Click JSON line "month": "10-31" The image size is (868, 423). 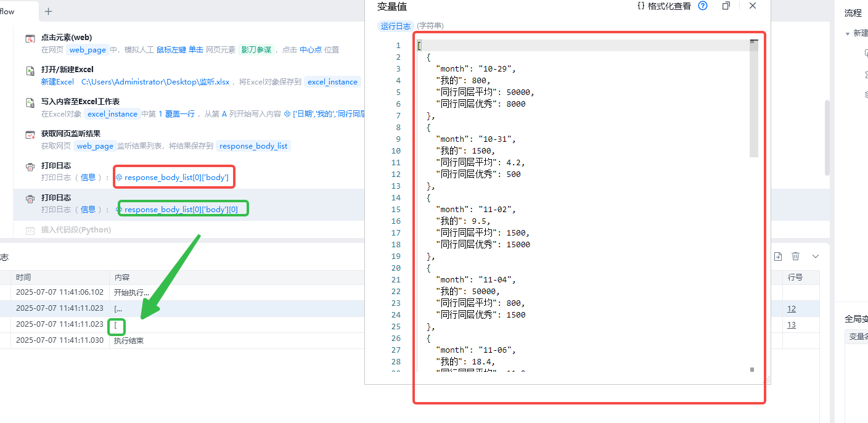pyautogui.click(x=476, y=139)
